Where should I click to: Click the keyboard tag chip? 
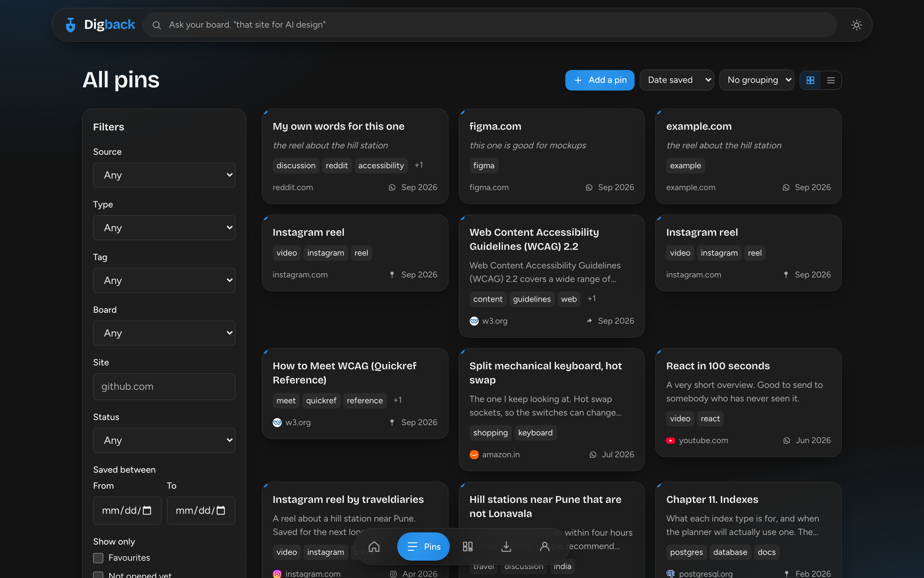(x=535, y=433)
